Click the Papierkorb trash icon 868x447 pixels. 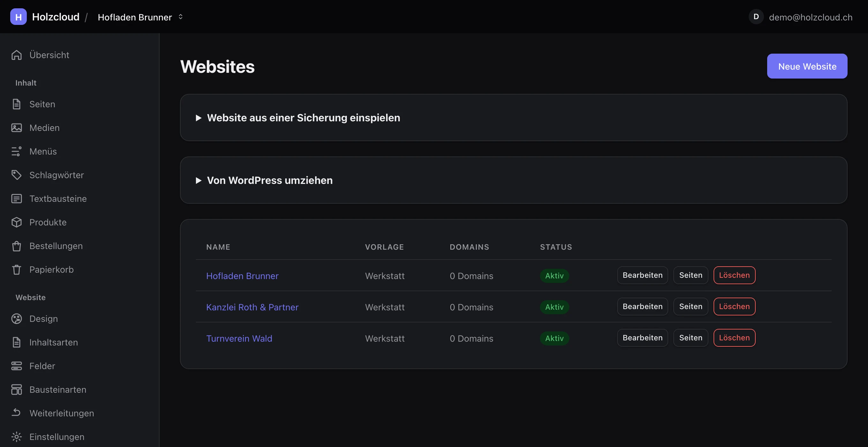(x=17, y=270)
